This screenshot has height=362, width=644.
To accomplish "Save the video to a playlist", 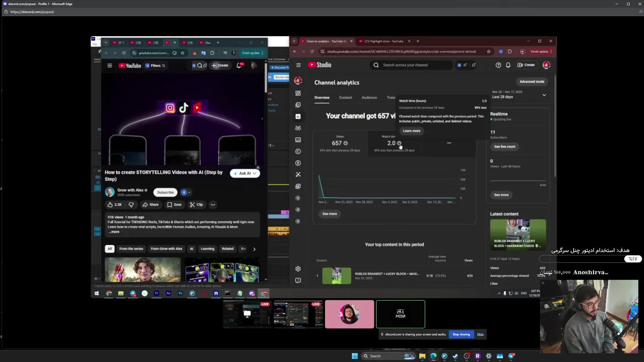I will (x=174, y=205).
